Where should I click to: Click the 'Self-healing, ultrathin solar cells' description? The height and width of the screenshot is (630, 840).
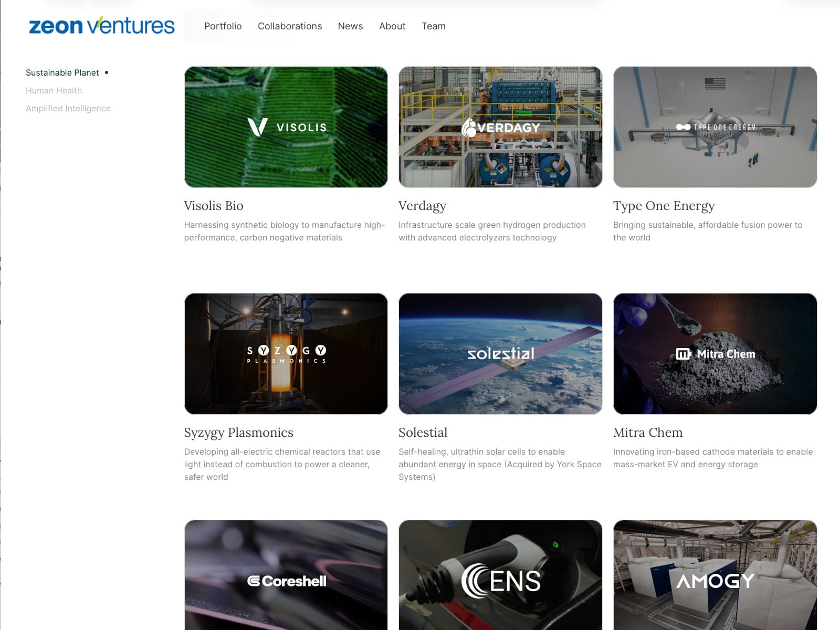[x=500, y=464]
